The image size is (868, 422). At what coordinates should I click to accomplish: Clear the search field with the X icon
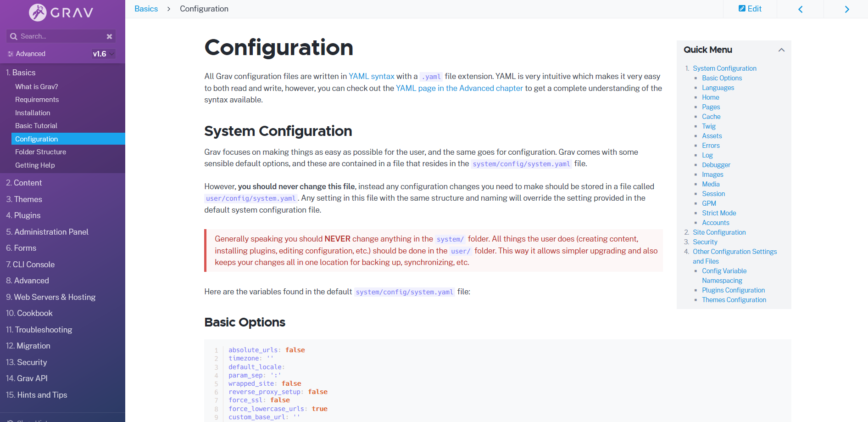(109, 36)
